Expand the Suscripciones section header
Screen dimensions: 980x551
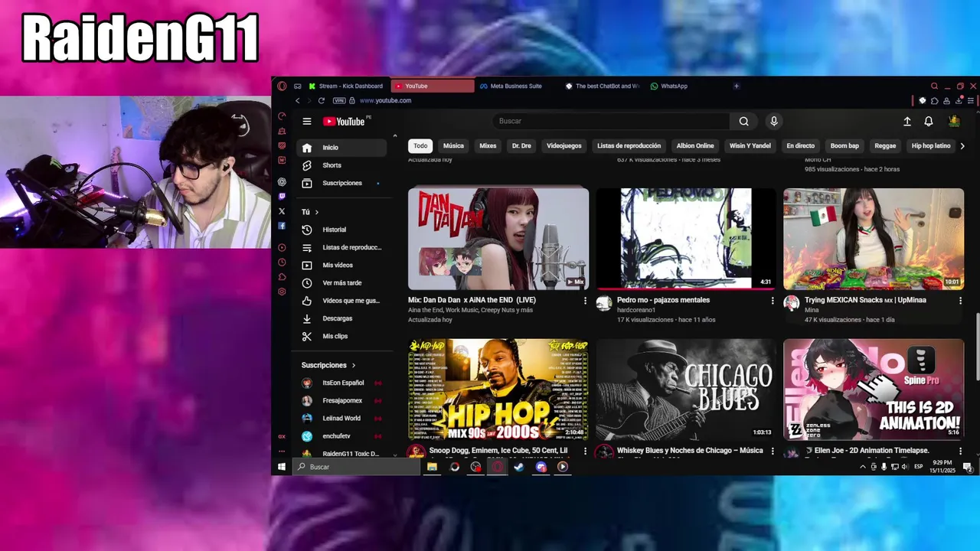coord(328,365)
